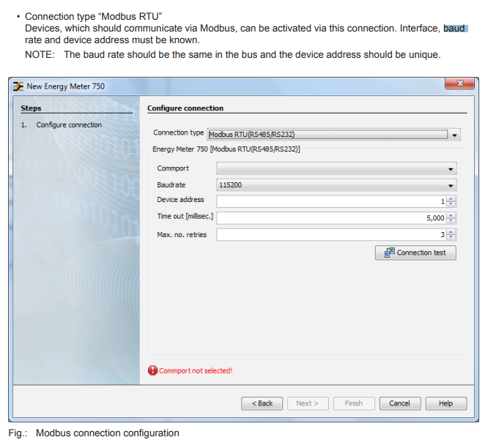Decrease Device address with down arrow
The width and height of the screenshot is (499, 448).
(x=451, y=204)
